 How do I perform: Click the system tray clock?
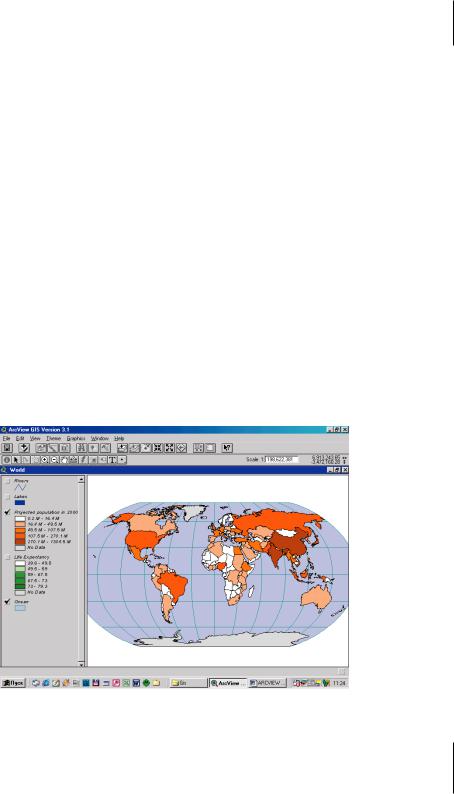340,683
